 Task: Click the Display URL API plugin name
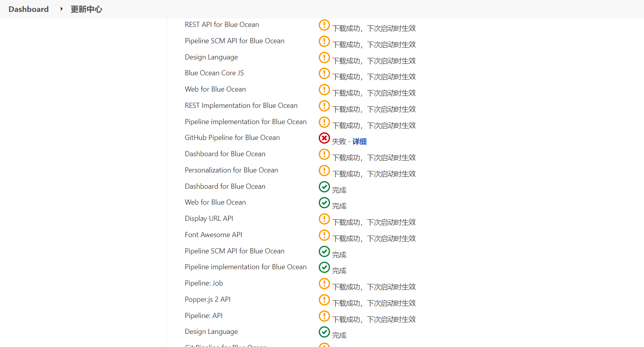[x=209, y=219]
